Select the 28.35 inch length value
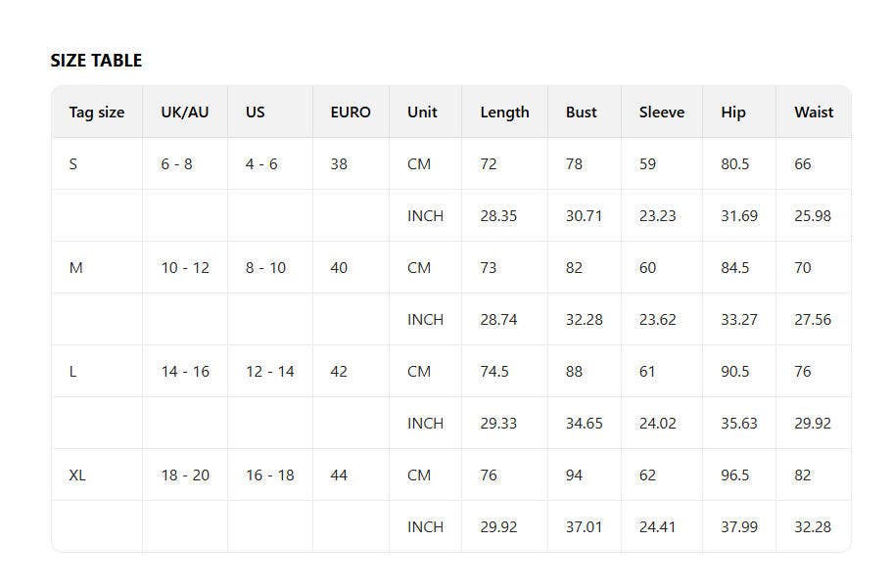This screenshot has width=892, height=588. pyautogui.click(x=498, y=216)
